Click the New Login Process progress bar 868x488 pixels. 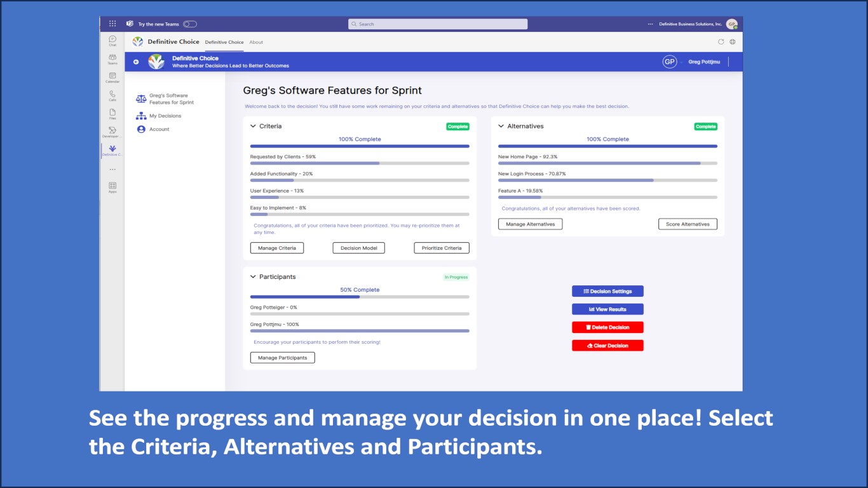pyautogui.click(x=607, y=180)
